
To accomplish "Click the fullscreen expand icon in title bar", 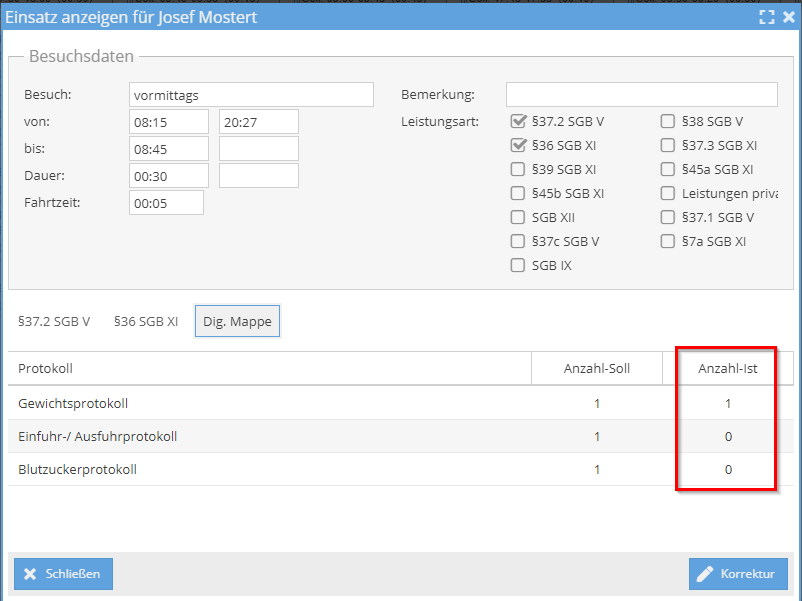I will point(767,17).
